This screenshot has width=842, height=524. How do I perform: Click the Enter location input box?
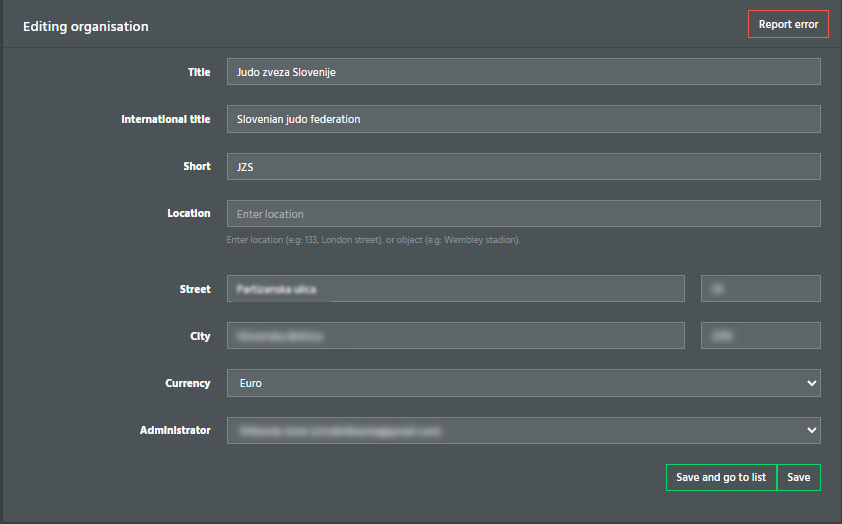(x=524, y=214)
